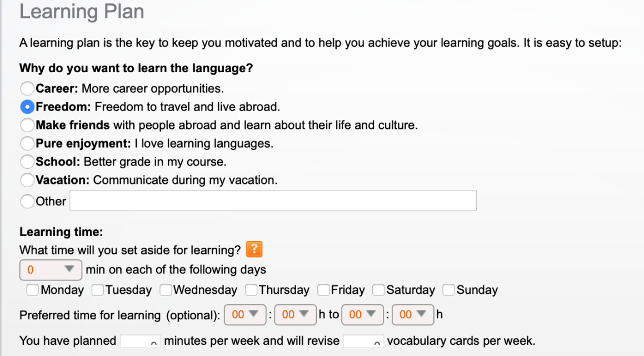This screenshot has width=644, height=356.
Task: Enable the Saturday checkbox
Action: coord(378,290)
